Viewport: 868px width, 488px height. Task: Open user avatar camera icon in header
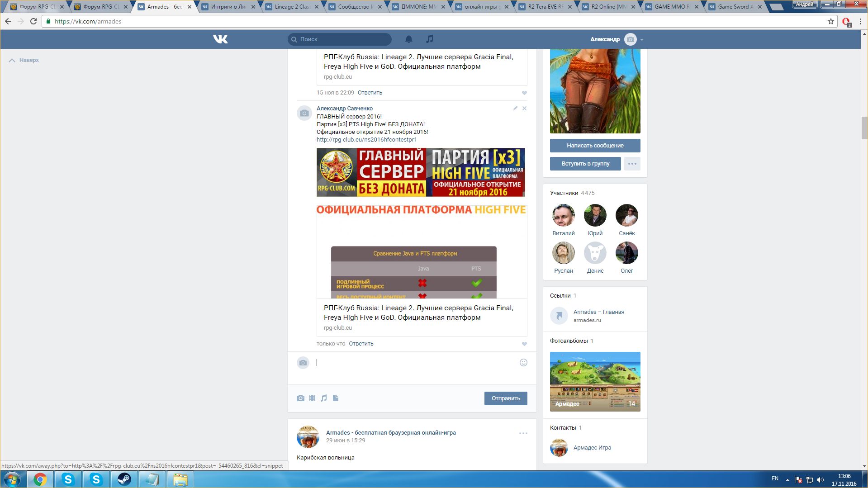click(630, 39)
